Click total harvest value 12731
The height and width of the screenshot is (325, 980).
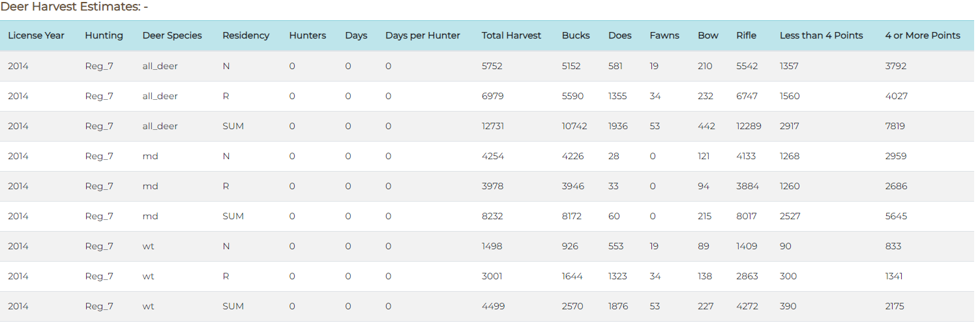pos(493,126)
